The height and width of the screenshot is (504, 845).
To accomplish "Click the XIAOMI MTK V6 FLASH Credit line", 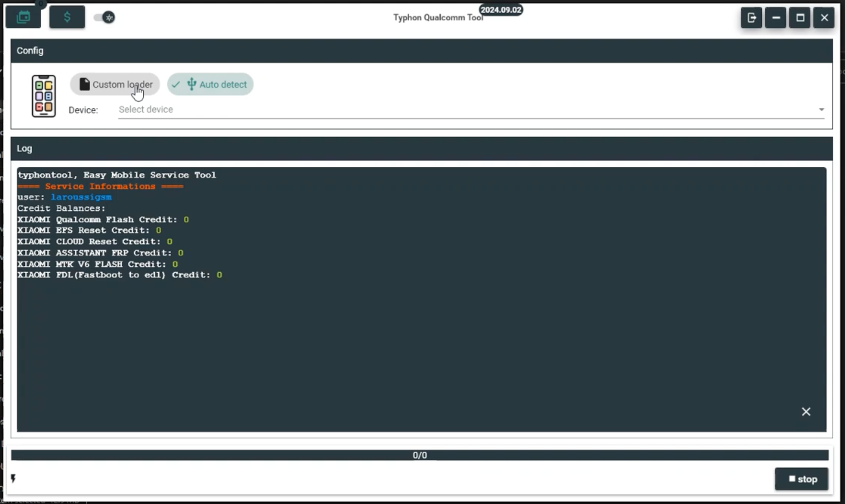I will [98, 264].
